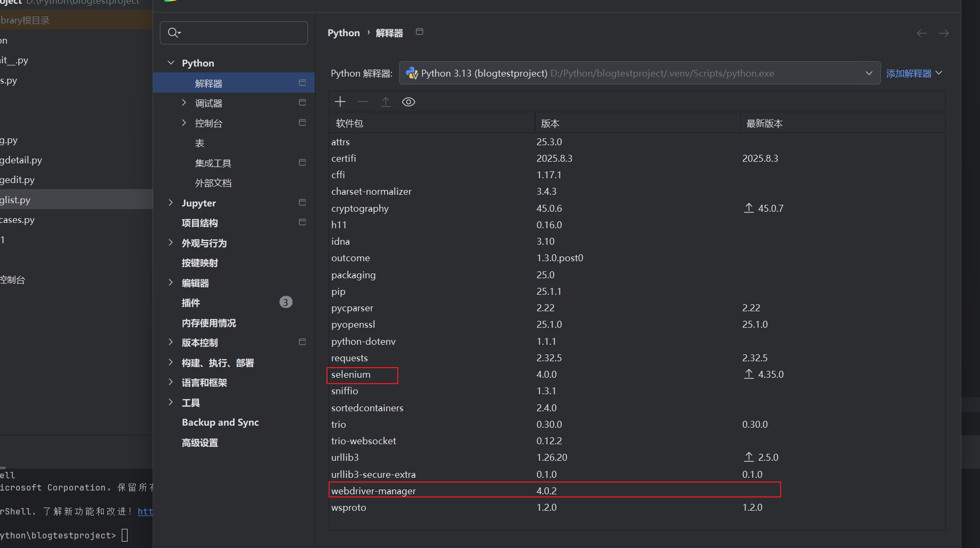
Task: Click the Python breadcrumb link
Action: [344, 33]
